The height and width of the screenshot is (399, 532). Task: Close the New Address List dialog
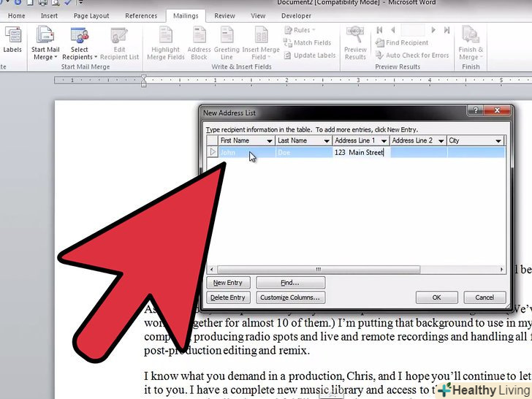pos(497,110)
